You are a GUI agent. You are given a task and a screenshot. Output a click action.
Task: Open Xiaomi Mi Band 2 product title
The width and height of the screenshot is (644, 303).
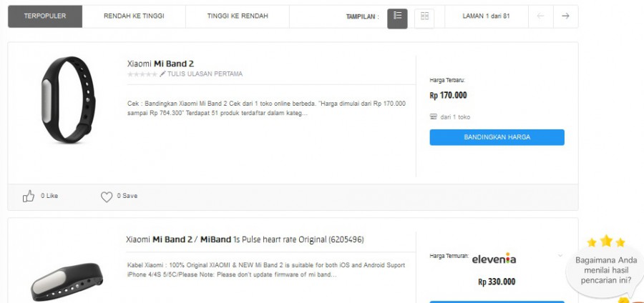click(160, 64)
